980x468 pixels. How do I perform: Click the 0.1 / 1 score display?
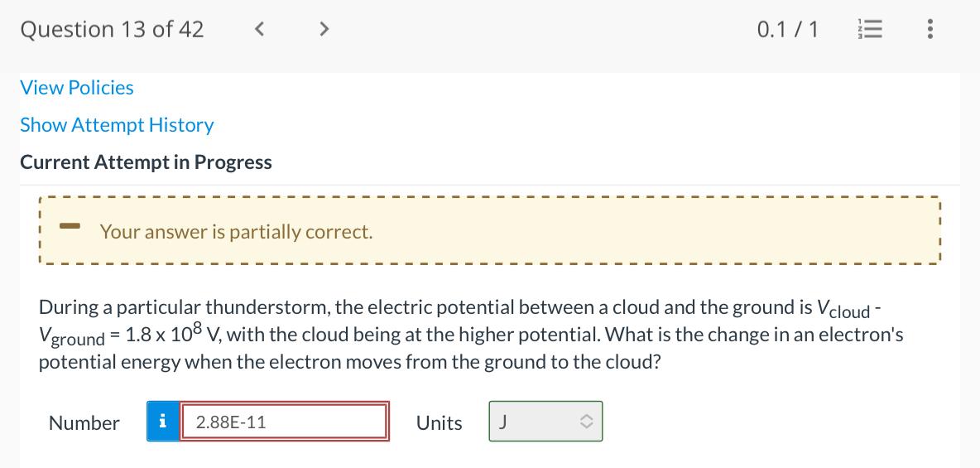click(x=787, y=31)
